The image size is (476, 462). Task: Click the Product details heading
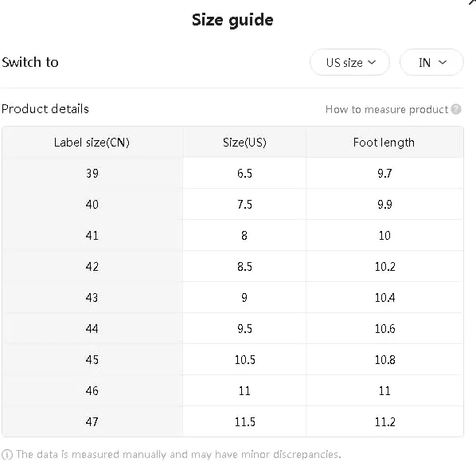coord(45,109)
